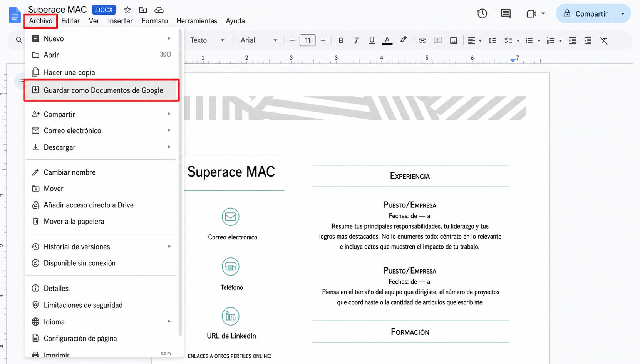Open the Ver menu
The width and height of the screenshot is (640, 364).
click(x=94, y=21)
